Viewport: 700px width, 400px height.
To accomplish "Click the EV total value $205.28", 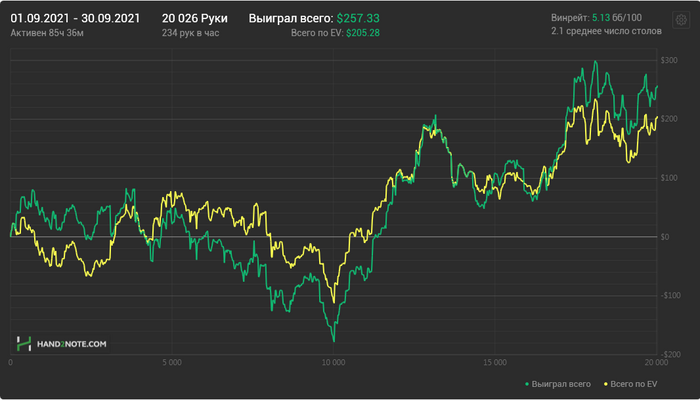I will (363, 33).
